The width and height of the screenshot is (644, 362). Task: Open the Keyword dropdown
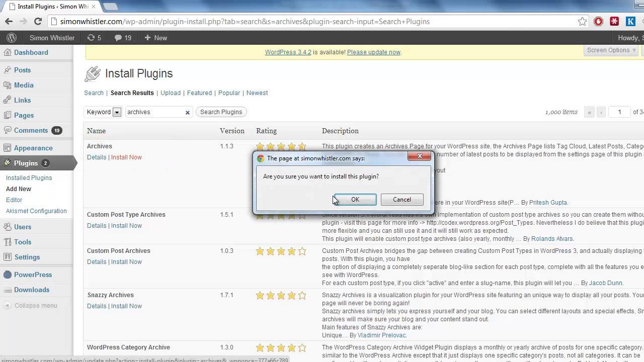[x=103, y=112]
